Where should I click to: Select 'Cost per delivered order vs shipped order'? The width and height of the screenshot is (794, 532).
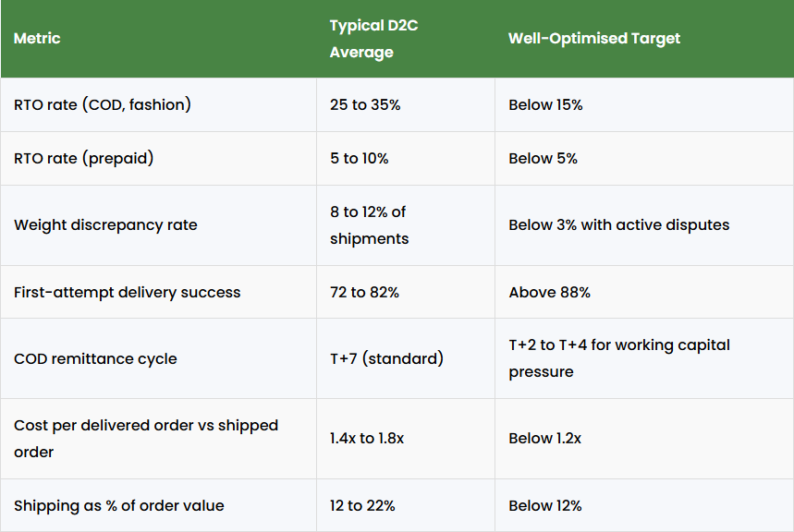pyautogui.click(x=158, y=439)
